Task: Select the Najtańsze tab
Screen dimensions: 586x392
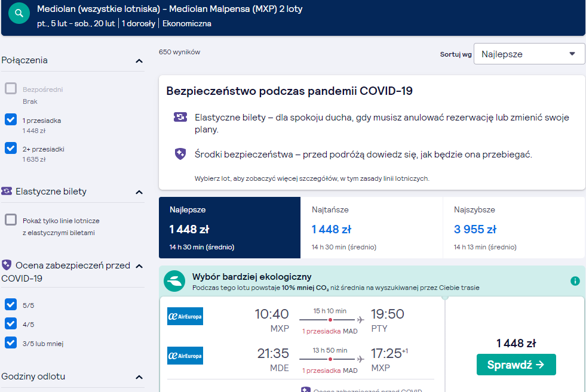Action: [372, 228]
